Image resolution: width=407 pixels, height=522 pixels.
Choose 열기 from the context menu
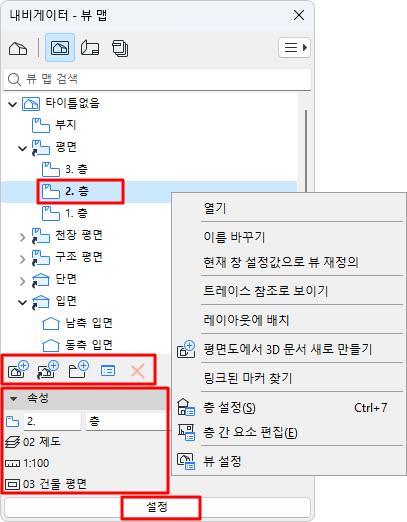(x=289, y=209)
